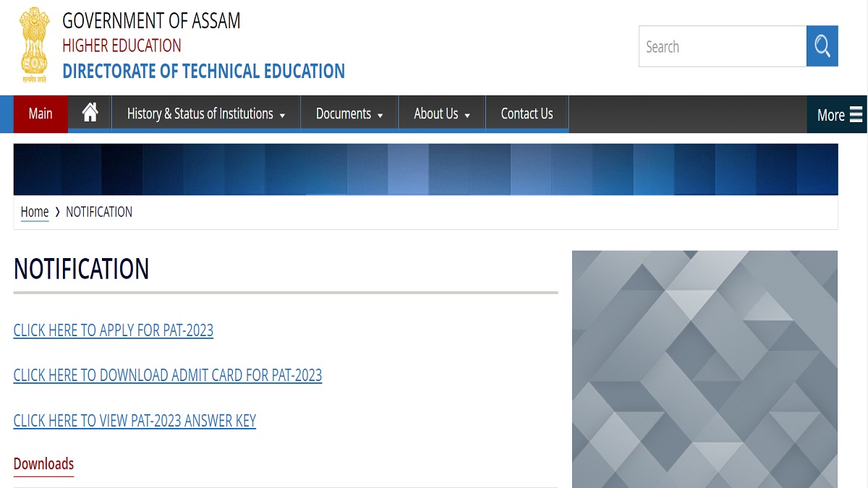Download the admit card for PAT-2023
The height and width of the screenshot is (488, 868).
click(x=167, y=375)
